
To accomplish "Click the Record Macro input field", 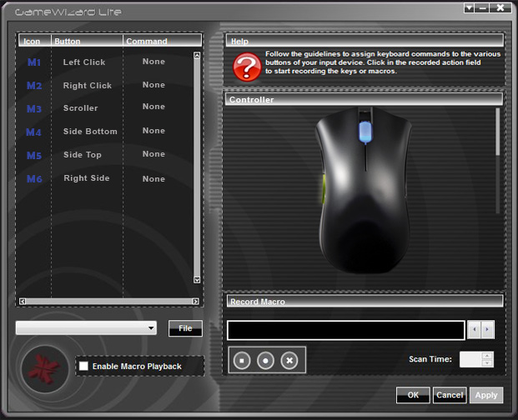I will pos(345,330).
